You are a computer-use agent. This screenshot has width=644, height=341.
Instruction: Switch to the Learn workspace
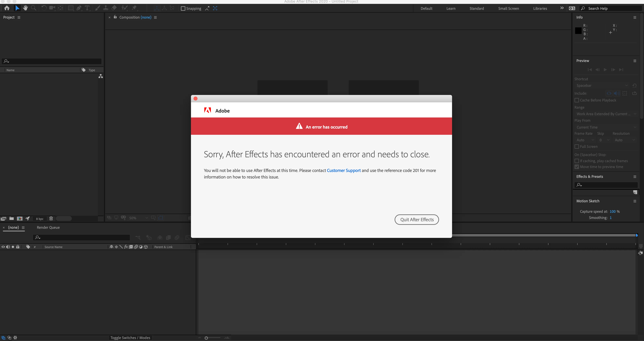point(451,8)
